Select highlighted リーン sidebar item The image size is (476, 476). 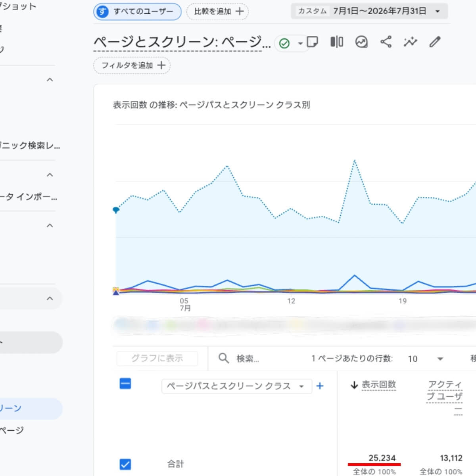(31, 409)
